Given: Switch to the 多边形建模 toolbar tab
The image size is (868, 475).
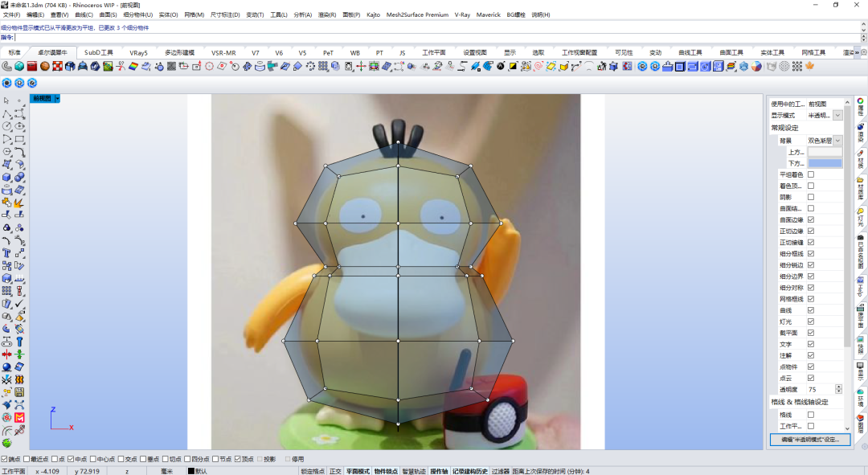Looking at the screenshot, I should (179, 52).
